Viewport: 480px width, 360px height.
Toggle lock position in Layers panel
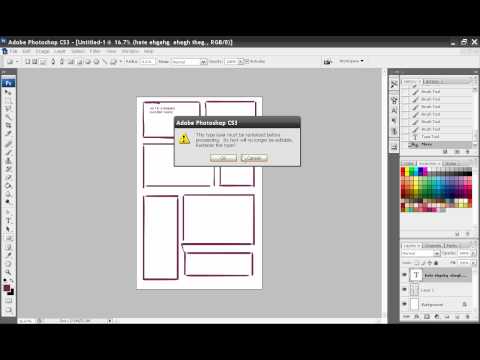430,263
